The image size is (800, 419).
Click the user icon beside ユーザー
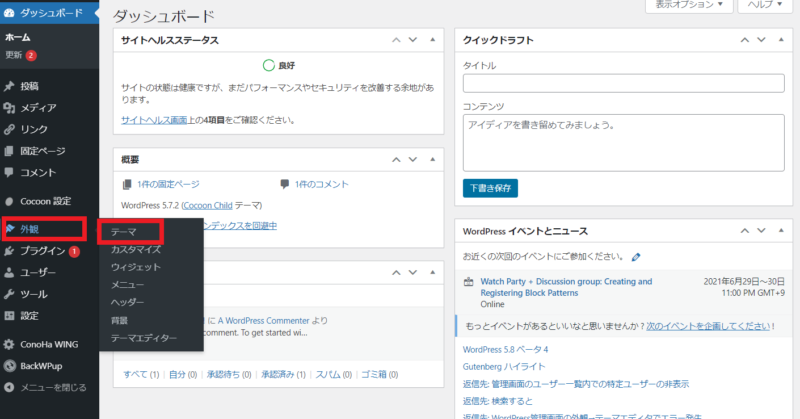[9, 273]
